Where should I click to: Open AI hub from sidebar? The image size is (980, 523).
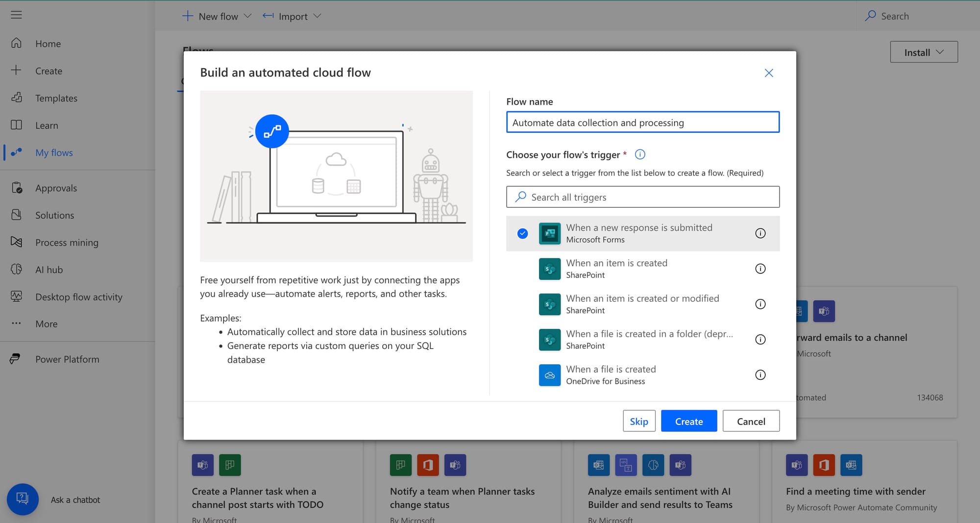pyautogui.click(x=49, y=269)
